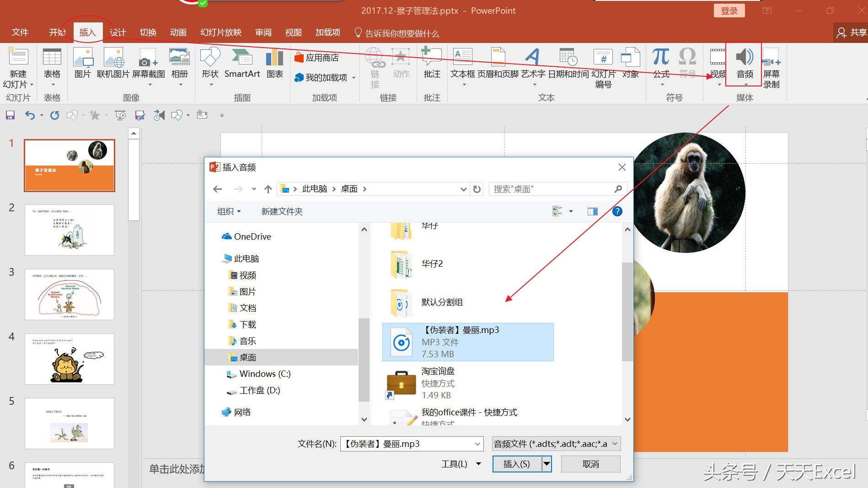868x488 pixels.
Task: Click New Folder (新建文件夹)
Action: (282, 211)
